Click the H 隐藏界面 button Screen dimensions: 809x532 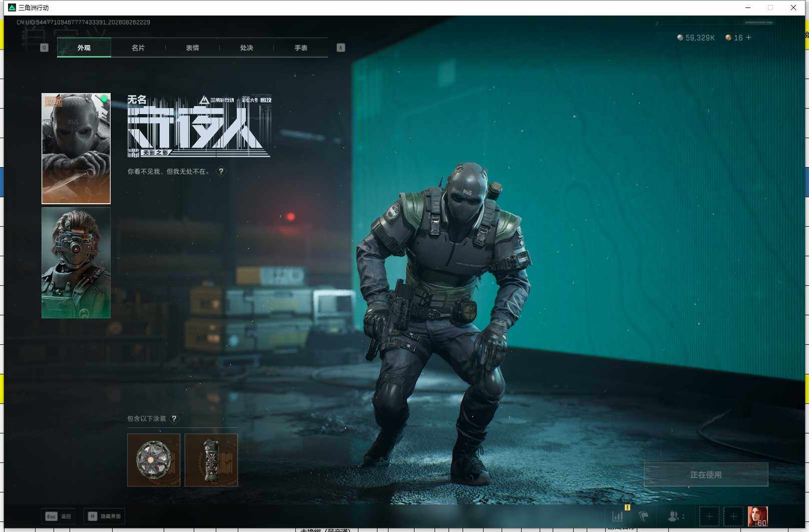point(104,516)
